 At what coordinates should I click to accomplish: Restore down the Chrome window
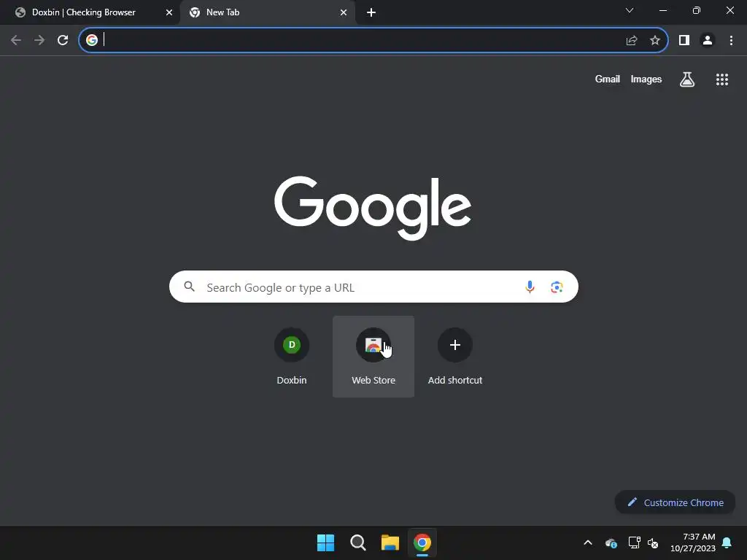697,10
